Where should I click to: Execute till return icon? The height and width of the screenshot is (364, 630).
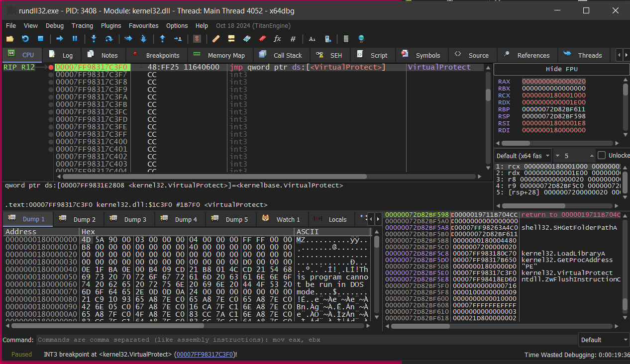(162, 39)
